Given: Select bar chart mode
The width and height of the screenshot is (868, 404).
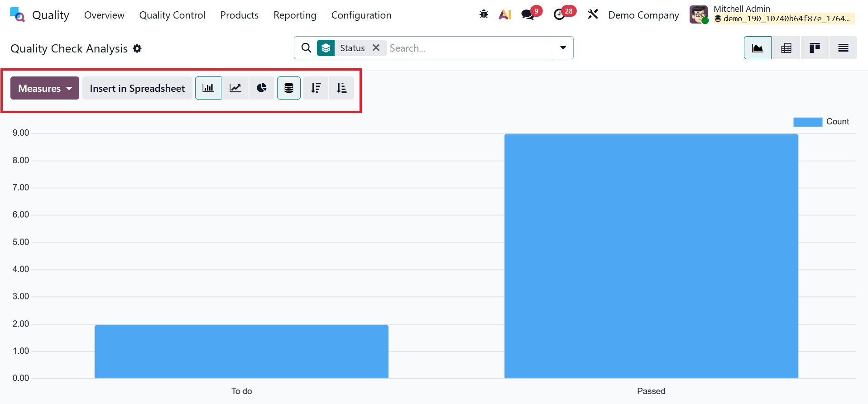Looking at the screenshot, I should [x=208, y=88].
